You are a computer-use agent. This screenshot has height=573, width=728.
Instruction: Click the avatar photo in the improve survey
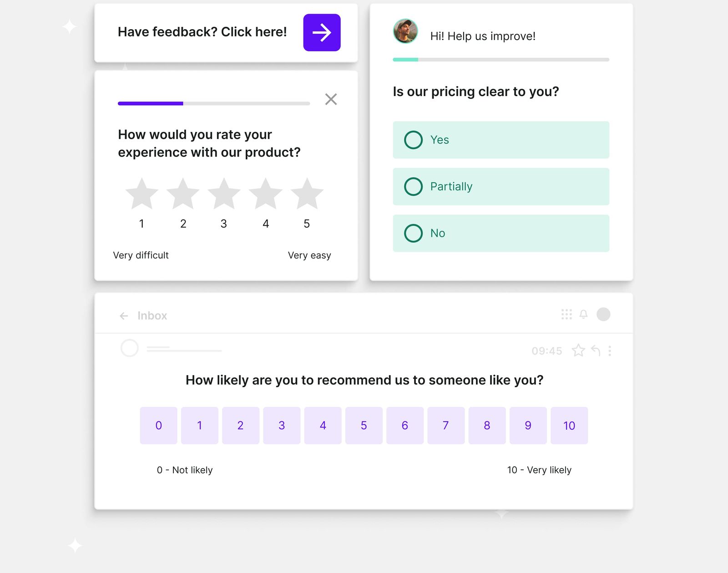[405, 31]
